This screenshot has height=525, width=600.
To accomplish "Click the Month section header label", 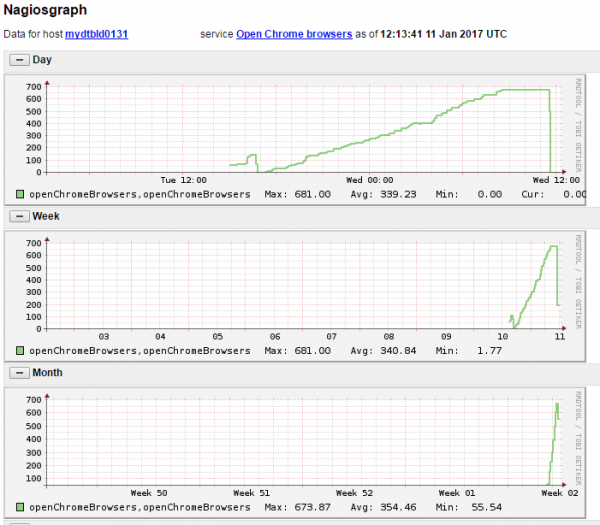I will click(x=48, y=372).
